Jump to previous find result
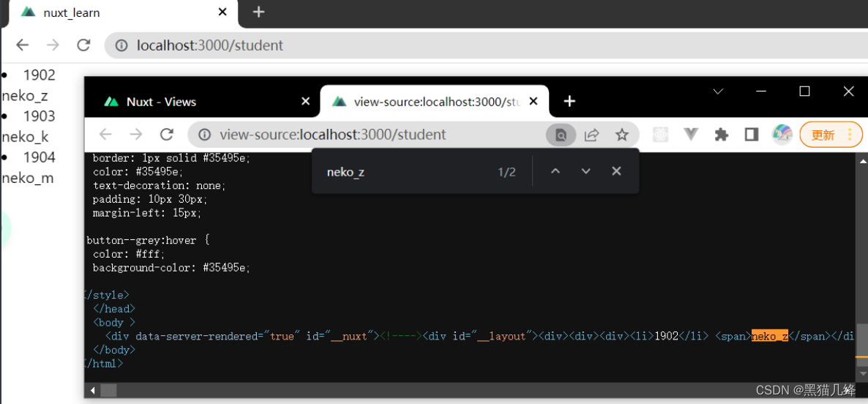This screenshot has width=868, height=404. 555,171
